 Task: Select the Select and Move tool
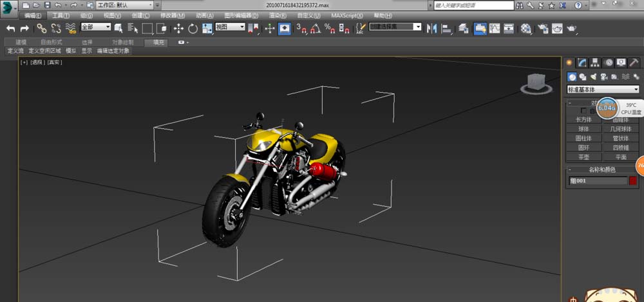tap(178, 28)
